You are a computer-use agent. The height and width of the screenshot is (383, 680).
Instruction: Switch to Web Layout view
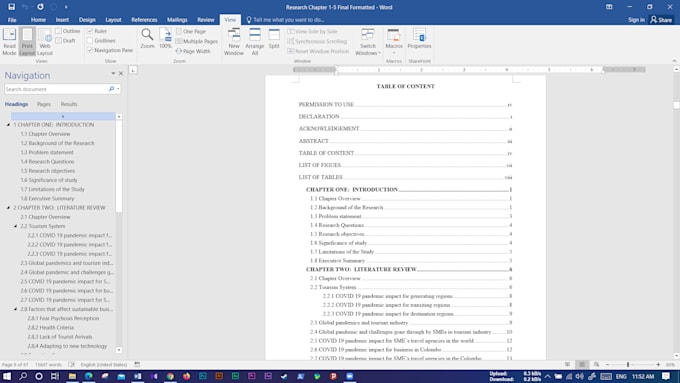coord(45,42)
